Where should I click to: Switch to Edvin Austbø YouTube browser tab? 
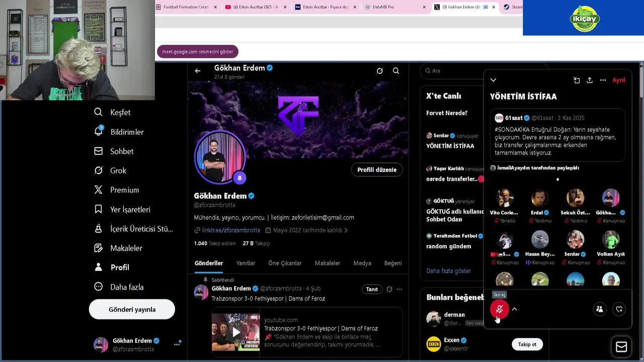pyautogui.click(x=256, y=7)
